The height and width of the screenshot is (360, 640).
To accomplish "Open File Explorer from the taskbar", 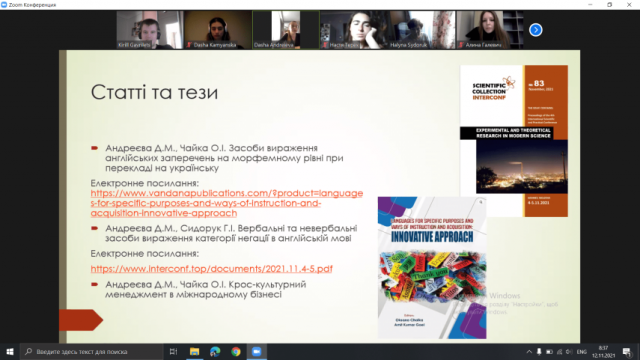I will tap(194, 351).
